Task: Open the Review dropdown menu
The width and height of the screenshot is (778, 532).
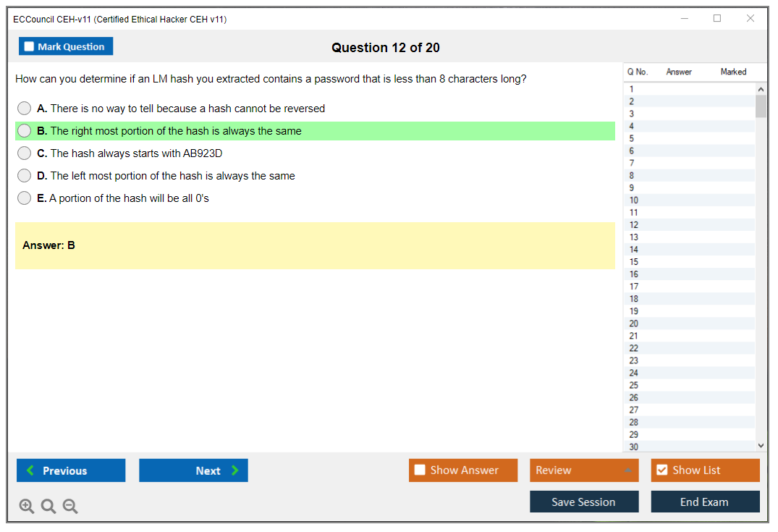Action: point(584,470)
